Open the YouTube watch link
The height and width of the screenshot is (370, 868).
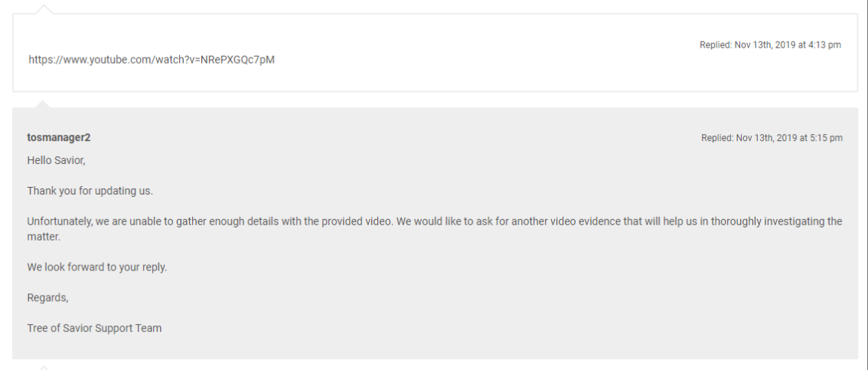151,60
